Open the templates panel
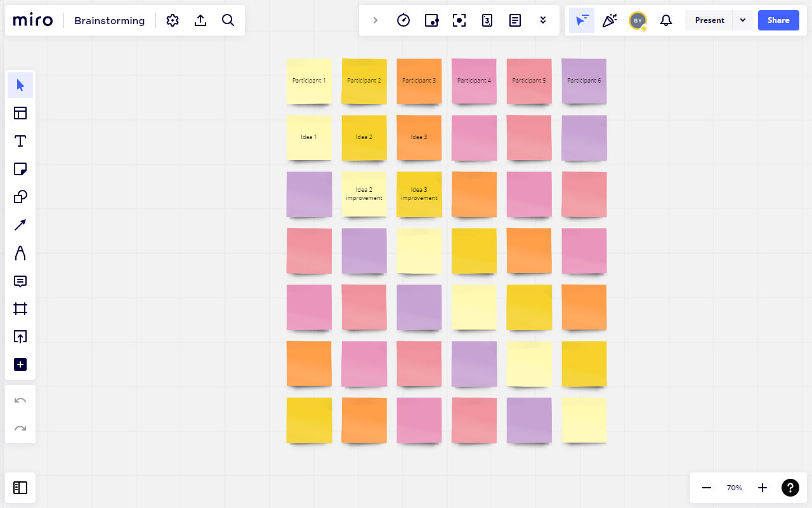This screenshot has width=812, height=508. coord(20,113)
